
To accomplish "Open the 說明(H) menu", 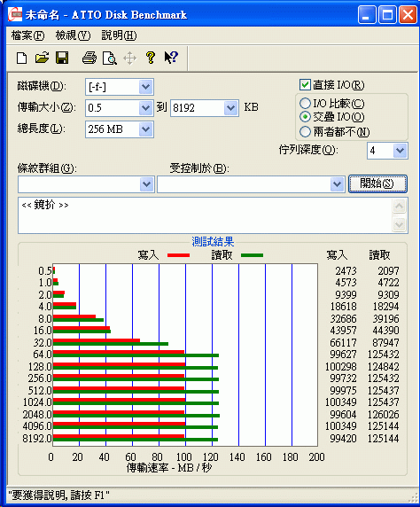I will coord(119,35).
